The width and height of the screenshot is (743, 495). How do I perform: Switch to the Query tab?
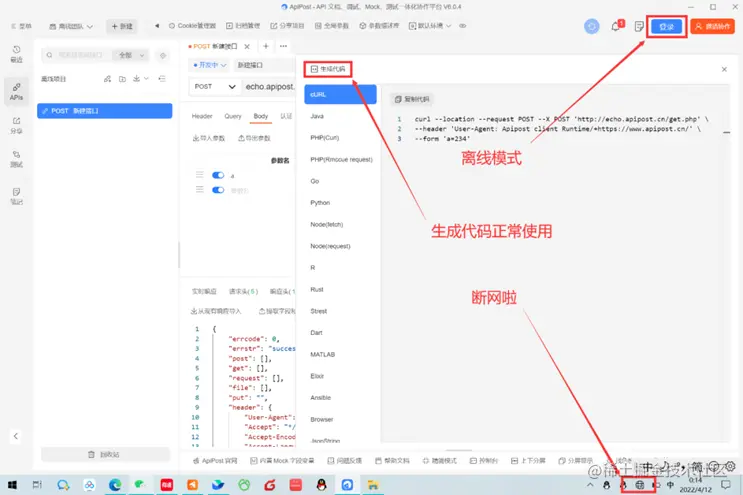tap(233, 116)
